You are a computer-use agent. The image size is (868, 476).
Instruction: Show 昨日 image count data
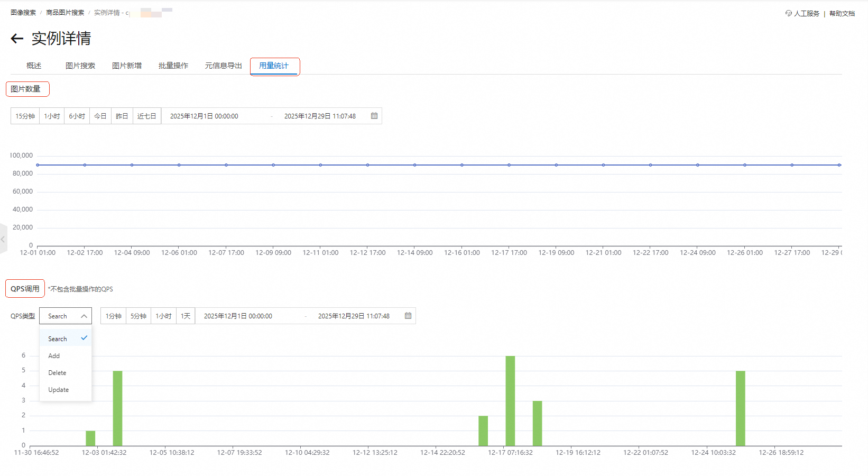[x=122, y=116]
